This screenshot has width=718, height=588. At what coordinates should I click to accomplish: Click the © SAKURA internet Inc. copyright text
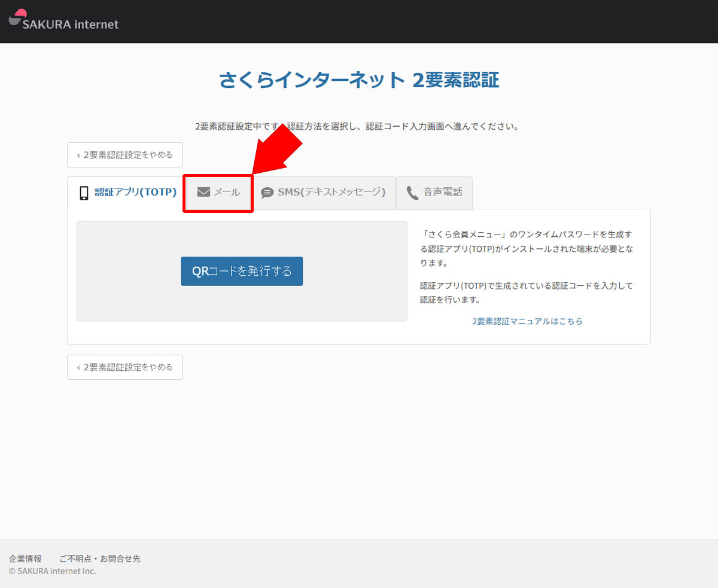point(52,571)
